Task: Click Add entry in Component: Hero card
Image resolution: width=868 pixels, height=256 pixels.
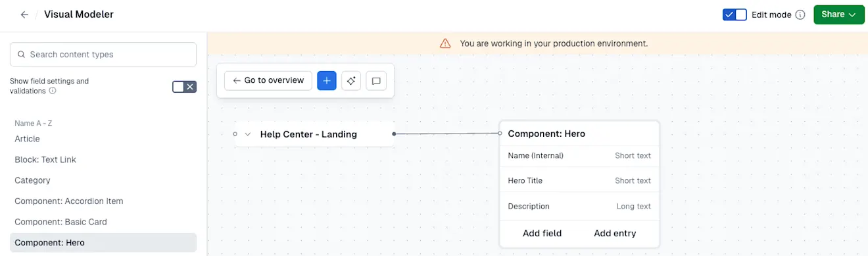Action: tap(615, 233)
